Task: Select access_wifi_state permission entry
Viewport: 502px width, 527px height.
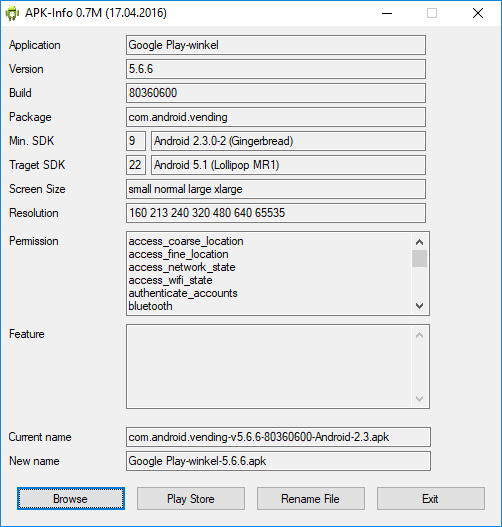Action: (170, 280)
